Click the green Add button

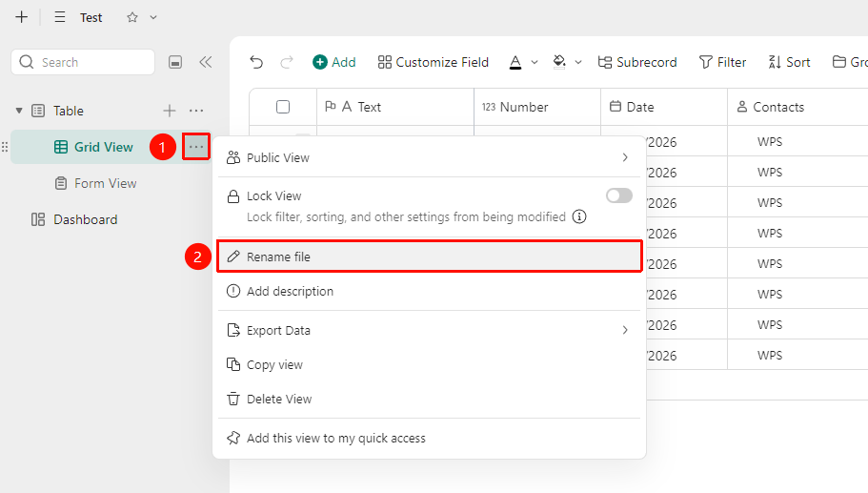333,62
